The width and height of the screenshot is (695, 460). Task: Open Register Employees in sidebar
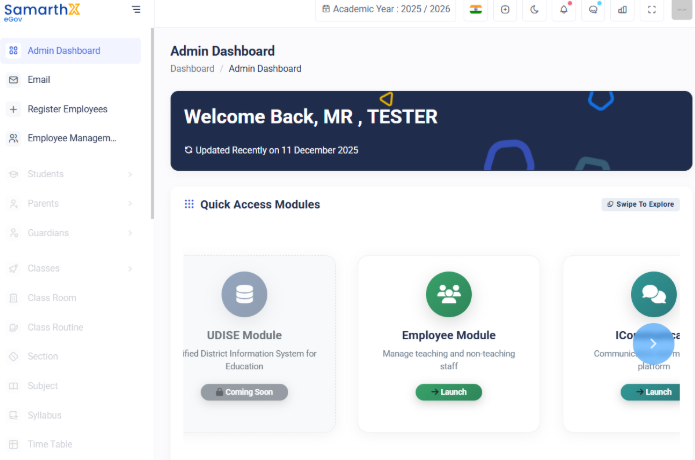71,109
